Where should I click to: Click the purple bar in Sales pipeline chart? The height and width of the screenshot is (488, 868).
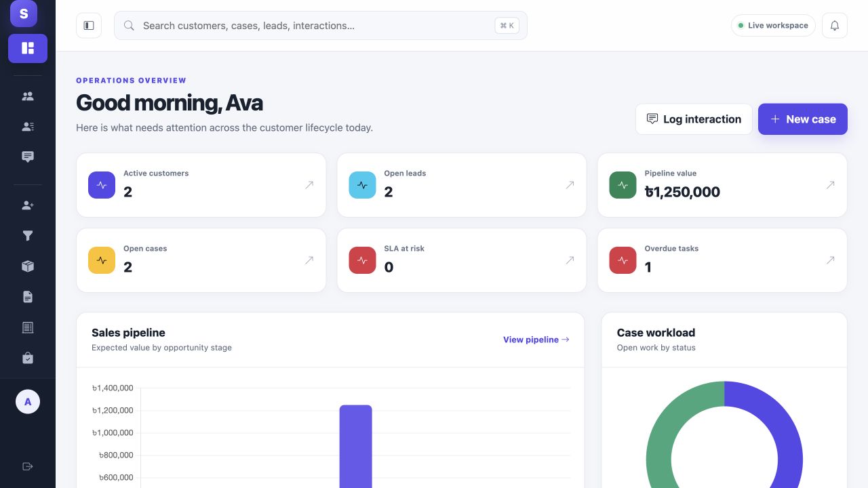tap(356, 447)
